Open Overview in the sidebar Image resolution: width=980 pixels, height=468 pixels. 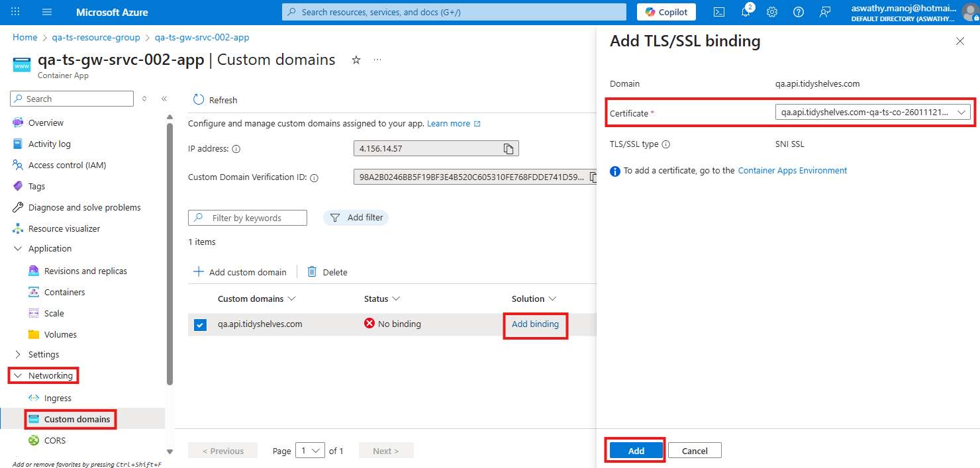point(46,122)
